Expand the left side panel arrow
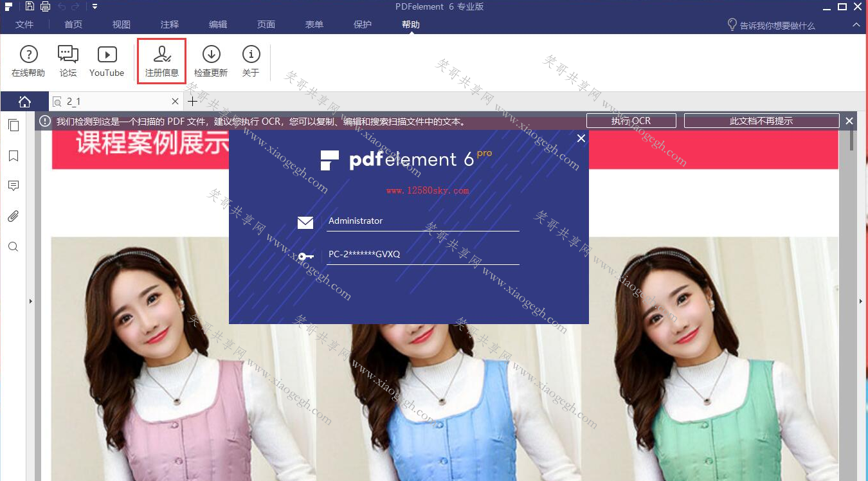The height and width of the screenshot is (481, 868). pyautogui.click(x=30, y=301)
